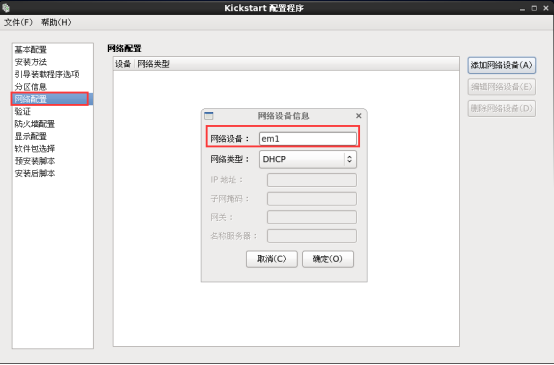Close the 网络设备信息 dialog

[x=359, y=116]
